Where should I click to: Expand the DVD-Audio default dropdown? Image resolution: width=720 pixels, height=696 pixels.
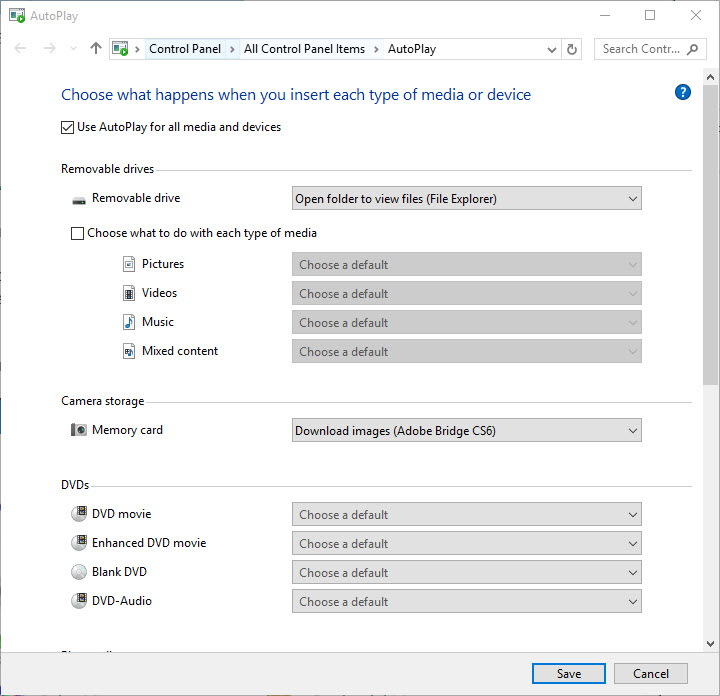pyautogui.click(x=466, y=602)
